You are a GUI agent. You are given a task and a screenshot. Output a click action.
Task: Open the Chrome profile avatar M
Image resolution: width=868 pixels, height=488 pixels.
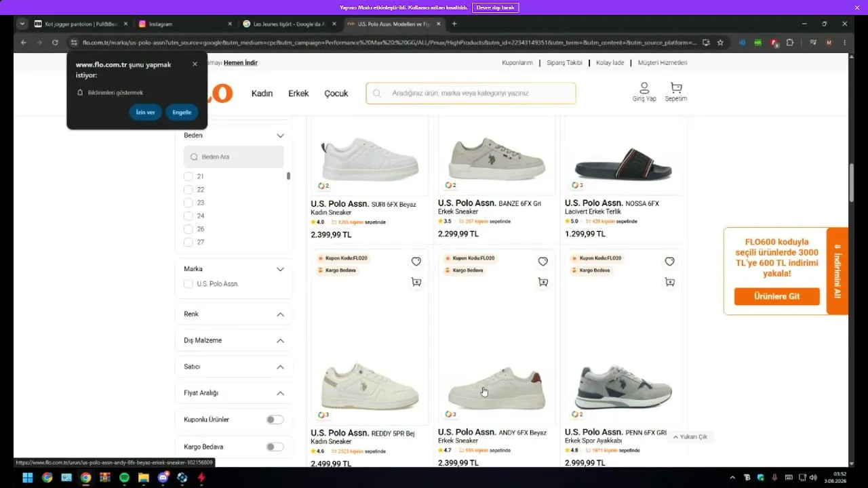(x=829, y=43)
